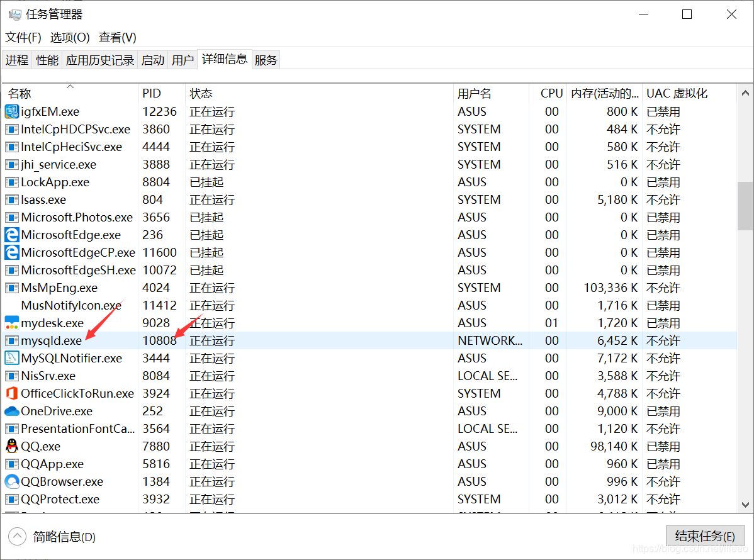
Task: Click the scrollbar up arrow
Action: (745, 93)
